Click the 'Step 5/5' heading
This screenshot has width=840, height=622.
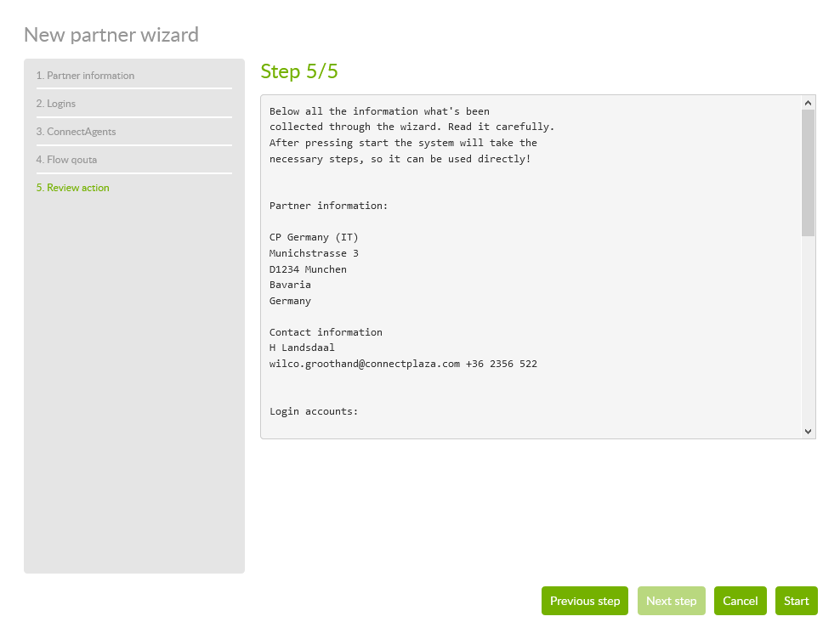coord(299,71)
